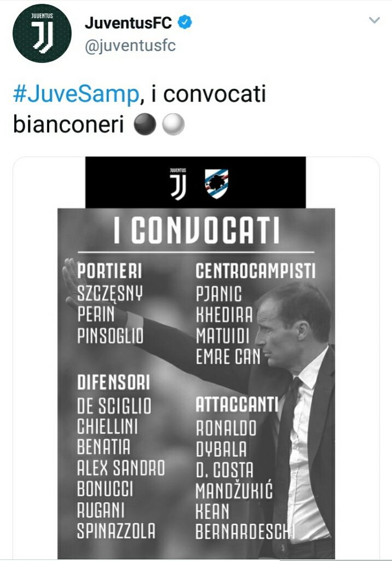This screenshot has width=392, height=561.
Task: Select the DIFENSORI heading in the image
Action: 113,382
